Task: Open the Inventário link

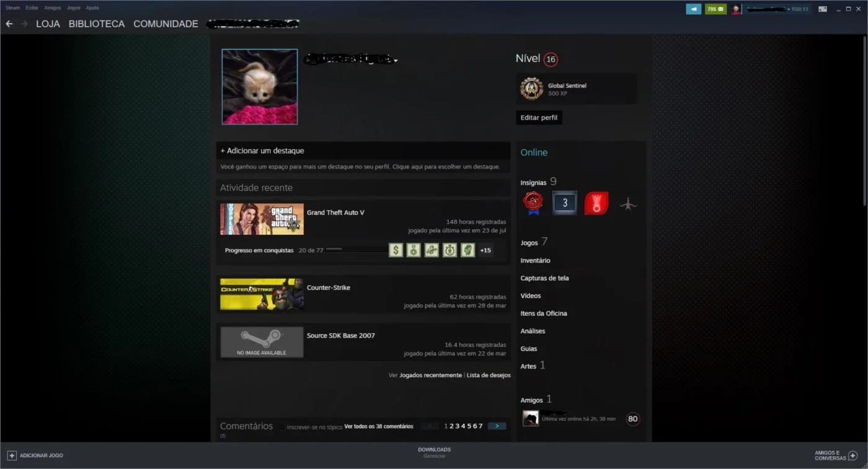Action: (x=535, y=261)
